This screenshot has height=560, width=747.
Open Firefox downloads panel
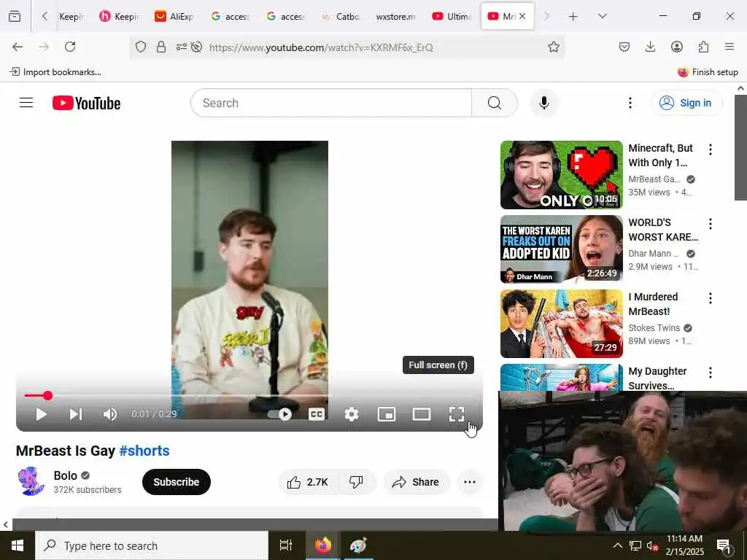click(x=650, y=47)
